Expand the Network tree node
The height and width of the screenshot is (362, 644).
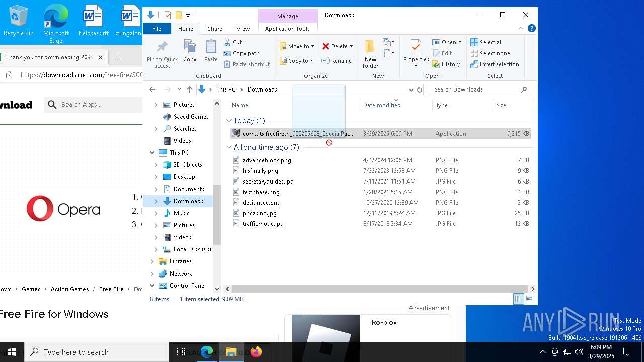coord(152,274)
